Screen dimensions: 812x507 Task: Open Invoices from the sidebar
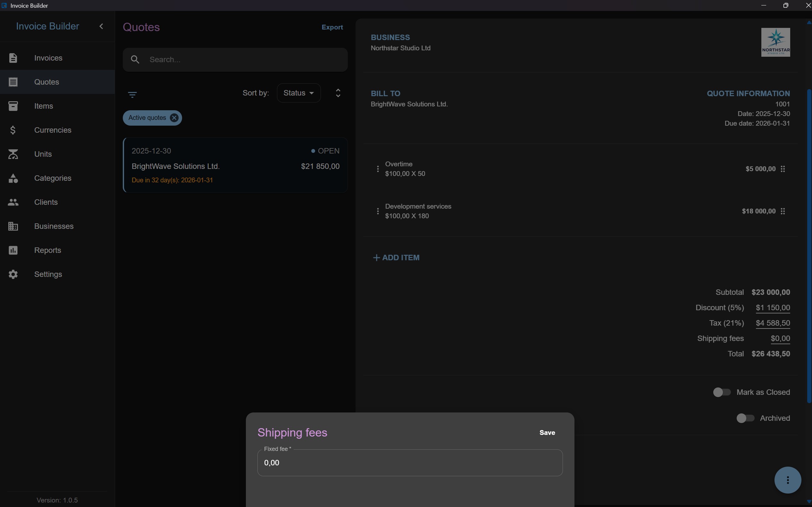pyautogui.click(x=57, y=58)
